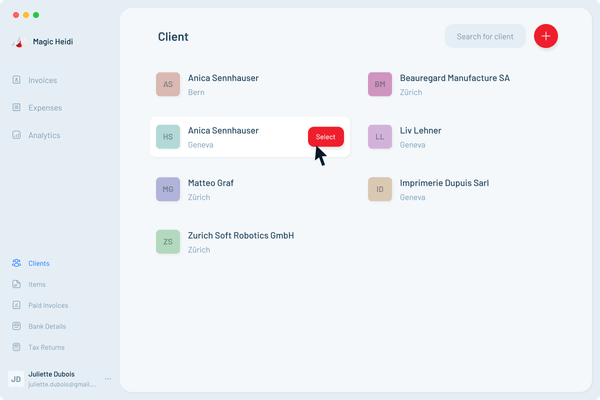The width and height of the screenshot is (600, 400).
Task: Click the Client page heading
Action: pyautogui.click(x=173, y=37)
